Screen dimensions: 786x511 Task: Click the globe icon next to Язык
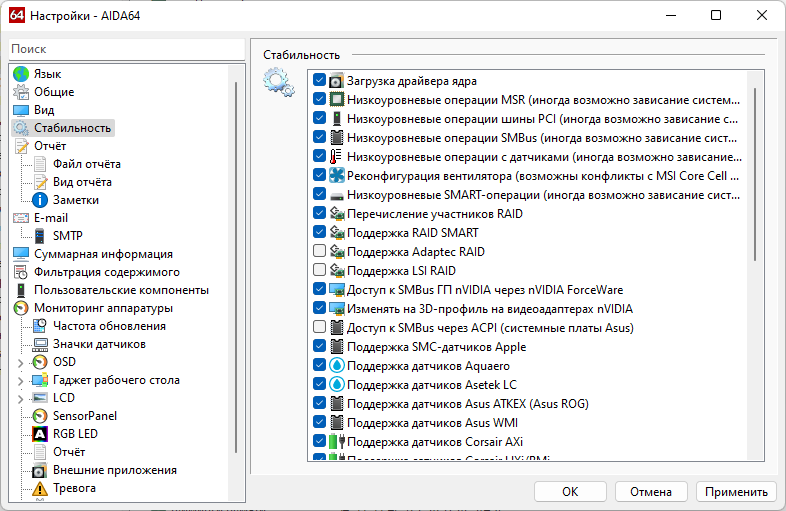[x=21, y=74]
